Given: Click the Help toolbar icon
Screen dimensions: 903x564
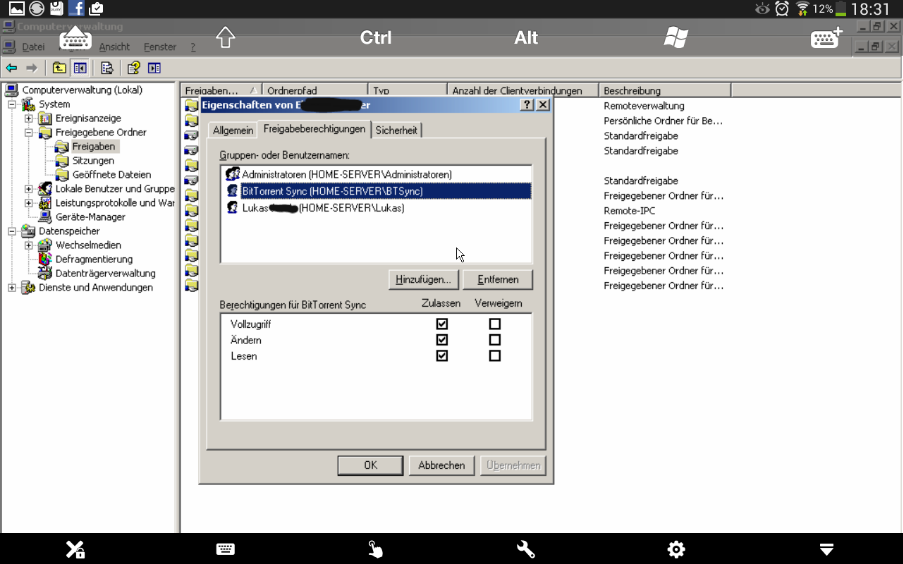Looking at the screenshot, I should (x=134, y=68).
